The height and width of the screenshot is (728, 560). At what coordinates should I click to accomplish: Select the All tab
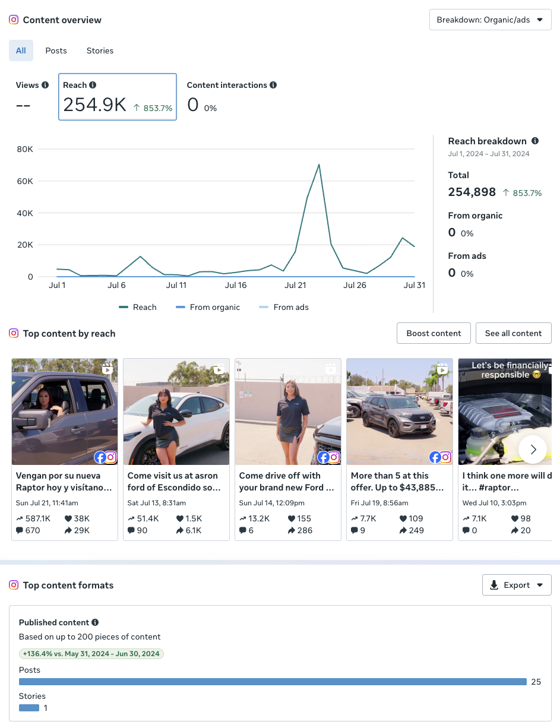21,50
